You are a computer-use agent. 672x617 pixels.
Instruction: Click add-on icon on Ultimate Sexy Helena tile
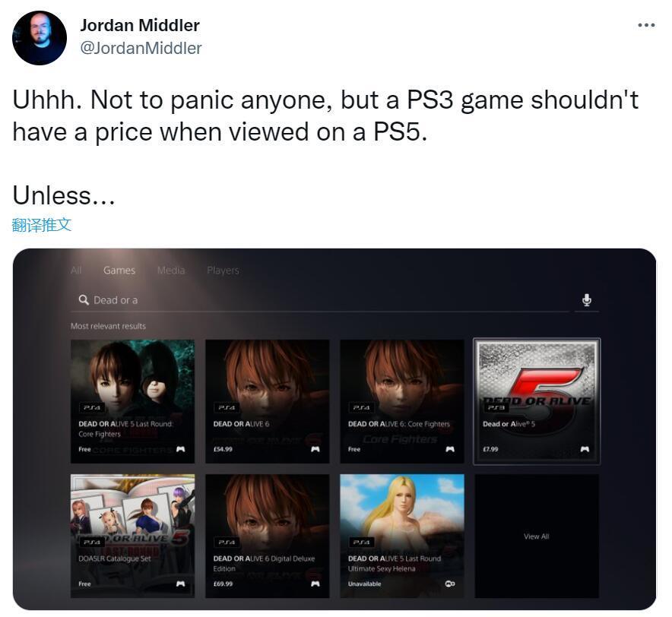point(450,584)
